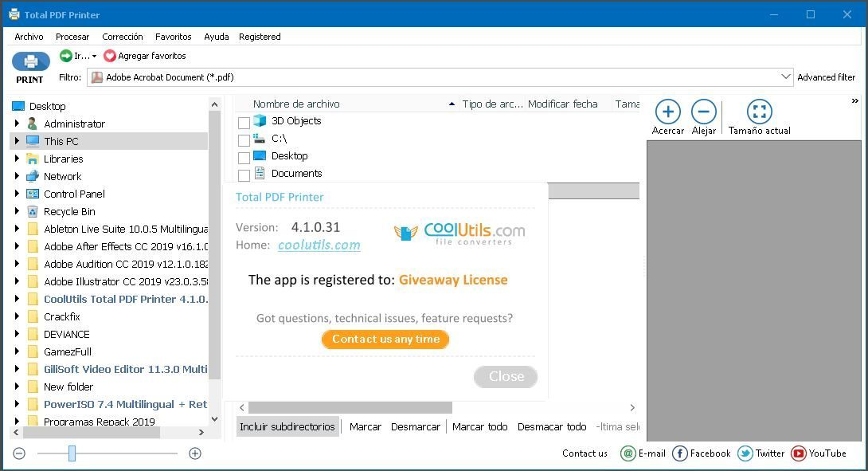Open the green Ir... go arrow icon

click(66, 56)
